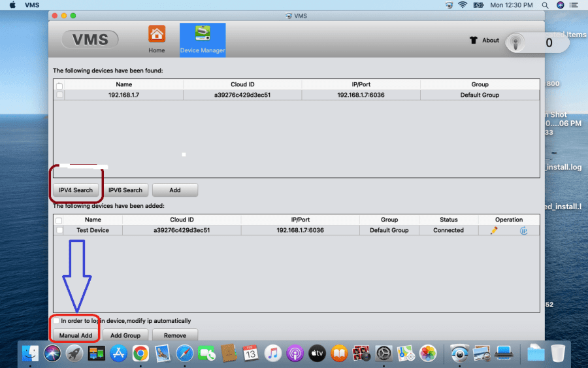Toggle select-all checkbox in found devices header

point(60,85)
